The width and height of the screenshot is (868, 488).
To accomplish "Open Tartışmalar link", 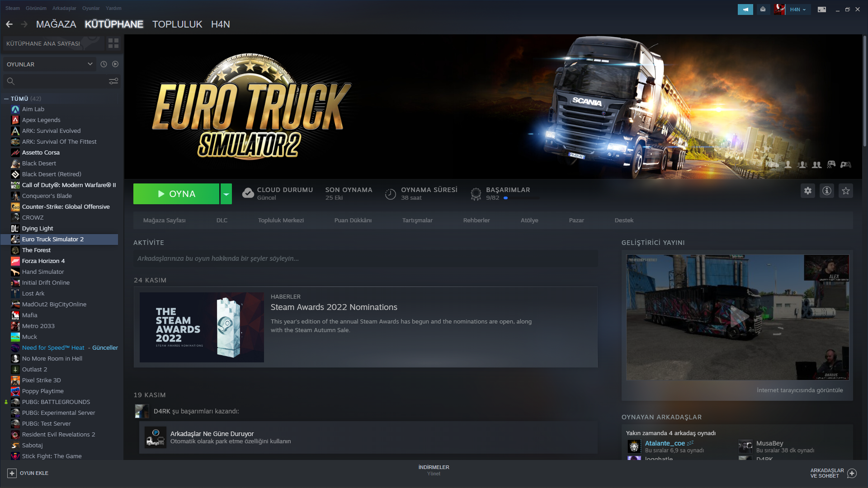I will pyautogui.click(x=417, y=221).
